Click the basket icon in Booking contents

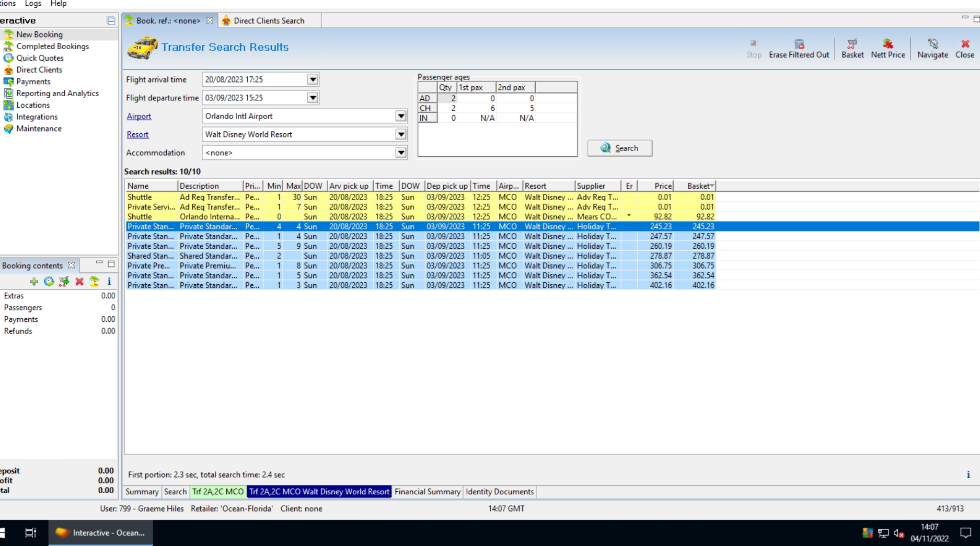click(64, 282)
